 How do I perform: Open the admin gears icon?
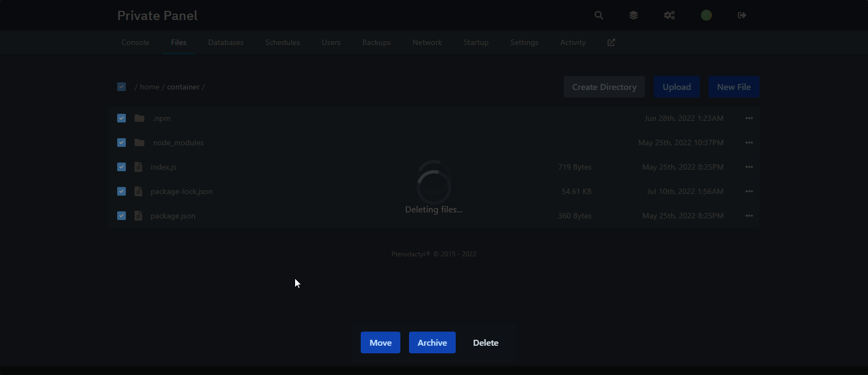[669, 15]
